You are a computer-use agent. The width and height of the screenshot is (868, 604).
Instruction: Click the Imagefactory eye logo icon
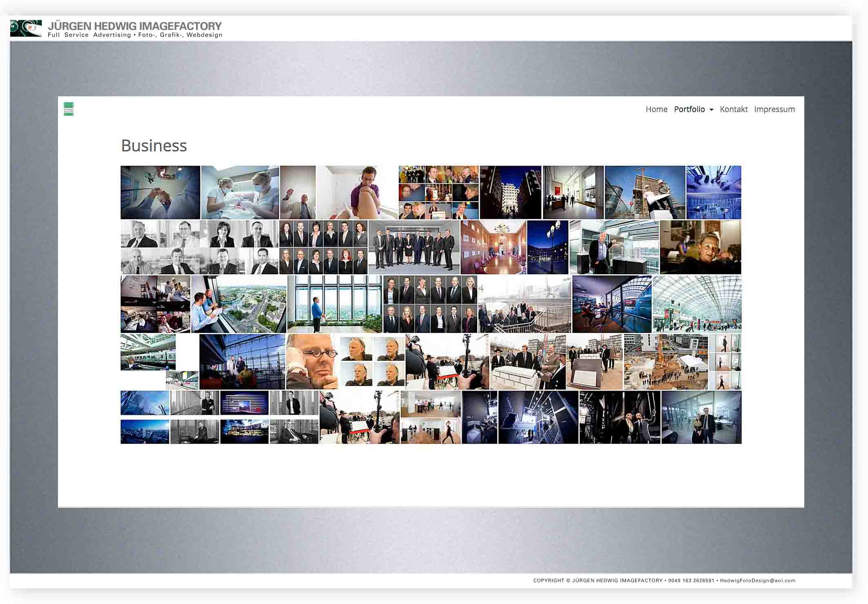coord(26,28)
